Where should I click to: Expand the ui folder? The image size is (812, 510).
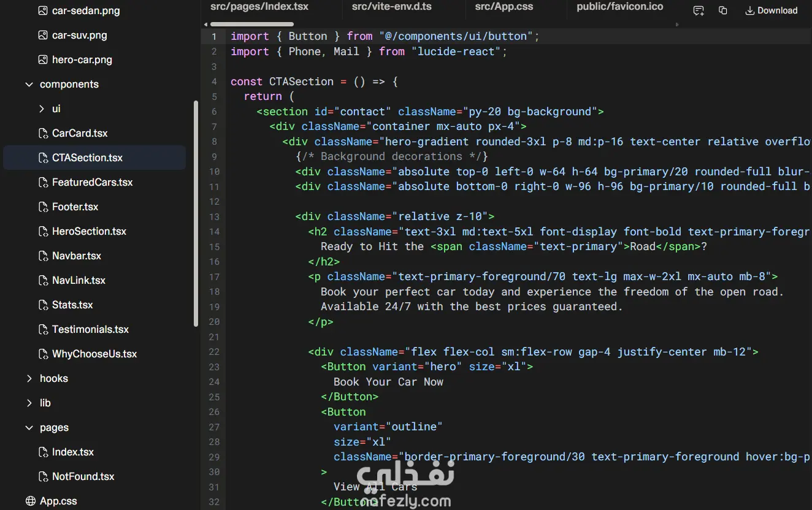41,108
